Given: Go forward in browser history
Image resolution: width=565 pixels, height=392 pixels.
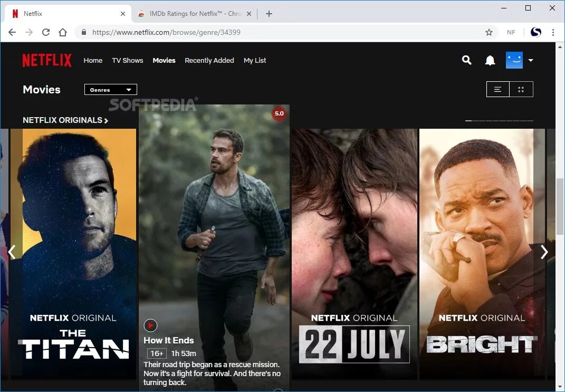Looking at the screenshot, I should click(29, 32).
